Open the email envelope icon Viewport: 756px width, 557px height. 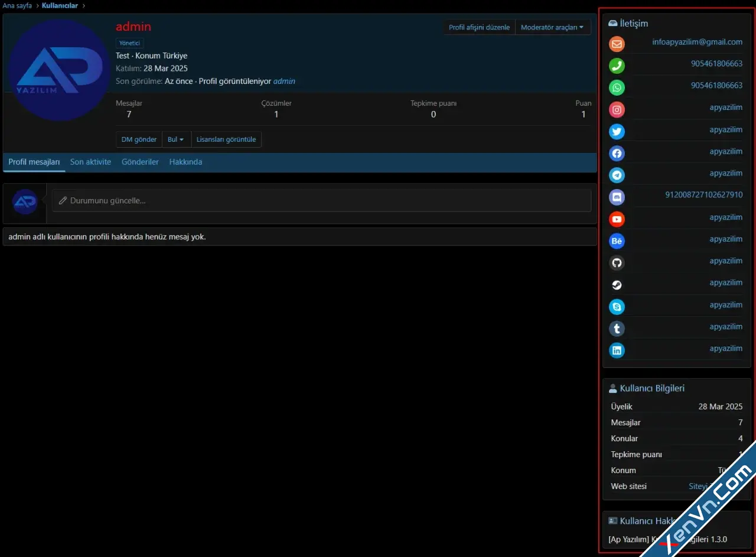[617, 44]
